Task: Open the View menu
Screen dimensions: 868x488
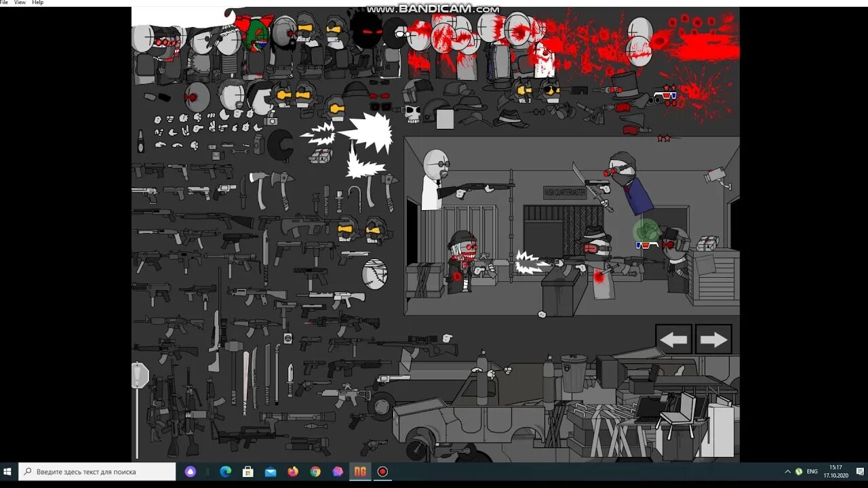Action: click(20, 3)
